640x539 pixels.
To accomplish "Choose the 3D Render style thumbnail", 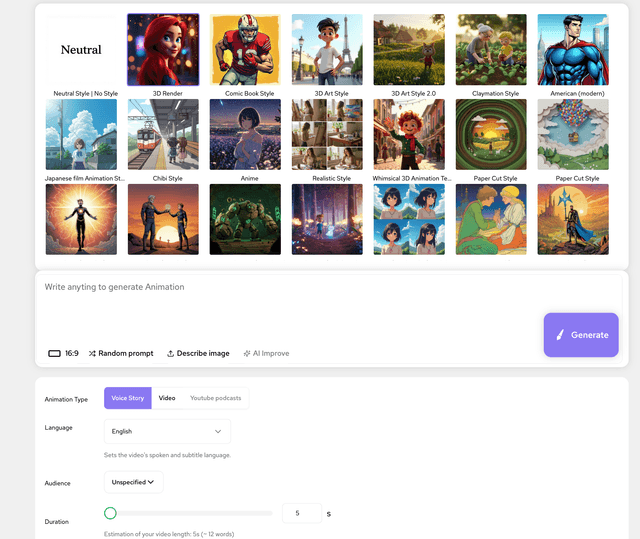I will click(x=163, y=50).
